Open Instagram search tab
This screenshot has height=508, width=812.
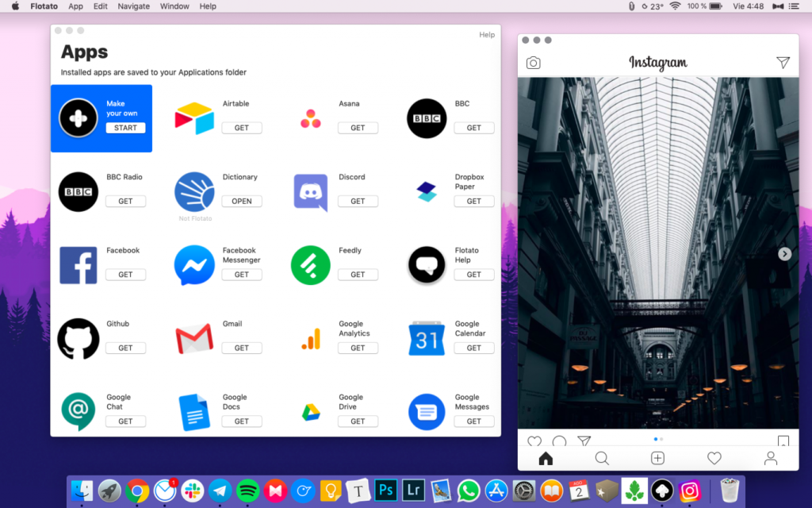[602, 458]
